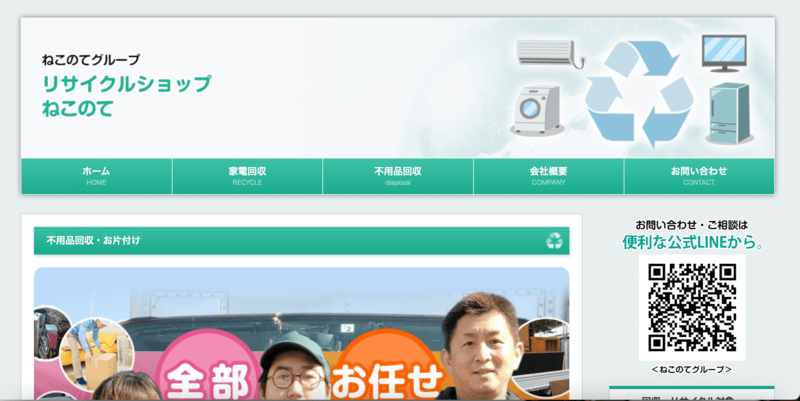The width and height of the screenshot is (800, 401).
Task: Click the washing machine icon in the header
Action: click(x=537, y=110)
